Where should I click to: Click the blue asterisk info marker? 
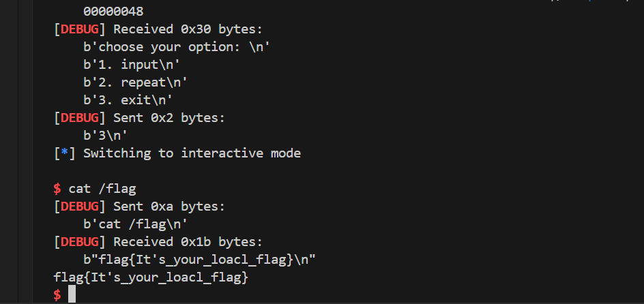point(65,153)
